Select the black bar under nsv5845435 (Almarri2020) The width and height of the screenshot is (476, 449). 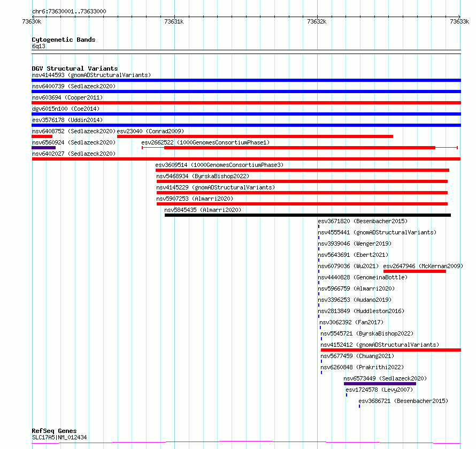pyautogui.click(x=308, y=215)
